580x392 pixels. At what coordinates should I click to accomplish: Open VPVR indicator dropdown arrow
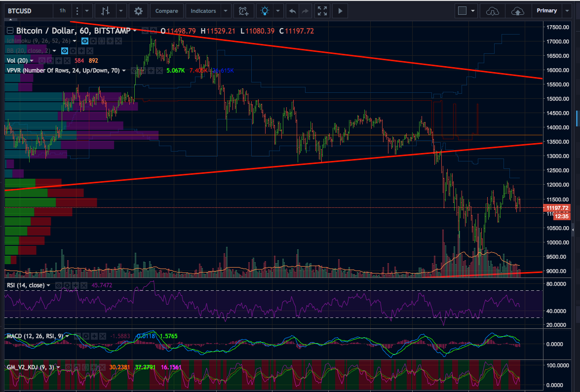click(123, 71)
